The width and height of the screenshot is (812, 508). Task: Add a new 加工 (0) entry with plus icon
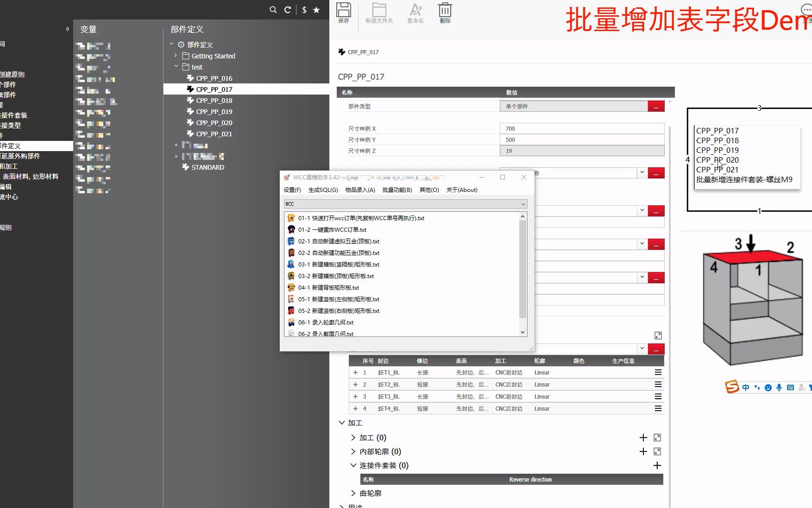tap(643, 438)
